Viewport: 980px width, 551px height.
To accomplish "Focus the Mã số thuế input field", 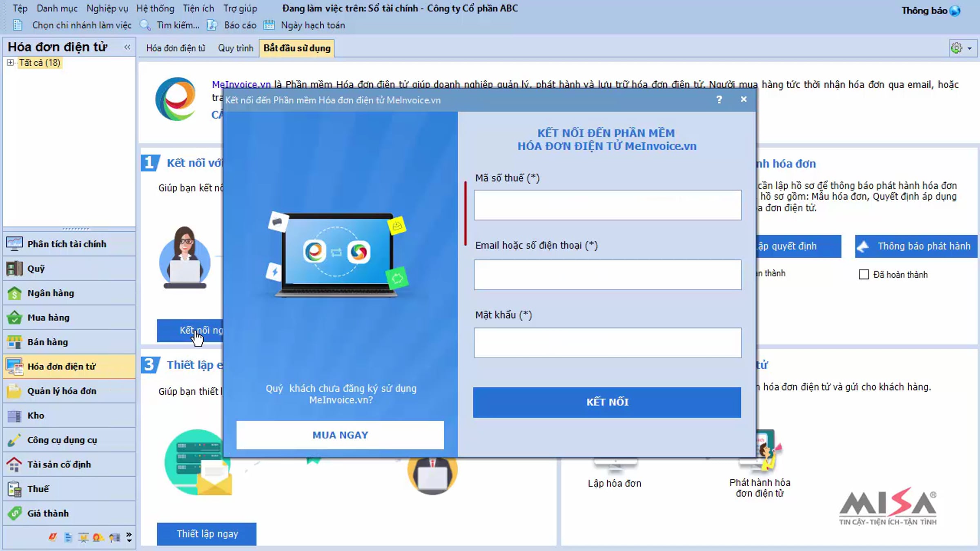I will coord(608,205).
